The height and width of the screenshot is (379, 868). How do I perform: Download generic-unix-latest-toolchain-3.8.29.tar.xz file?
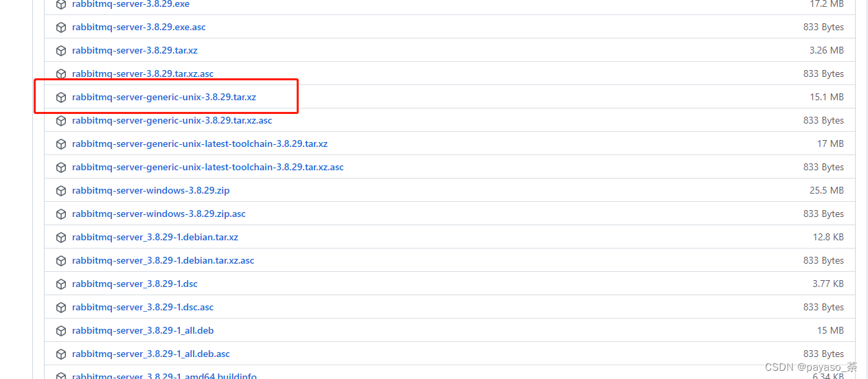tap(200, 144)
